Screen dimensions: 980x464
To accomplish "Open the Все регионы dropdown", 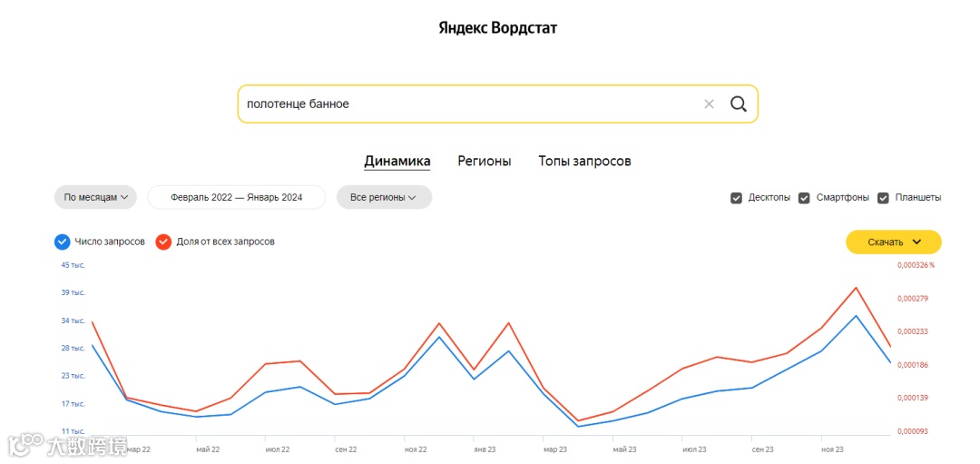I will (384, 197).
